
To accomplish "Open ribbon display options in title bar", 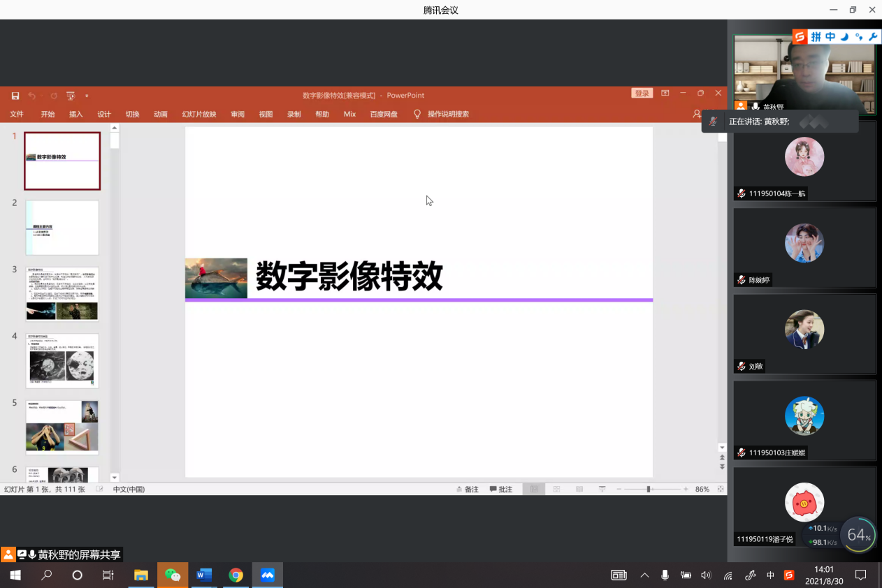I will pyautogui.click(x=665, y=94).
